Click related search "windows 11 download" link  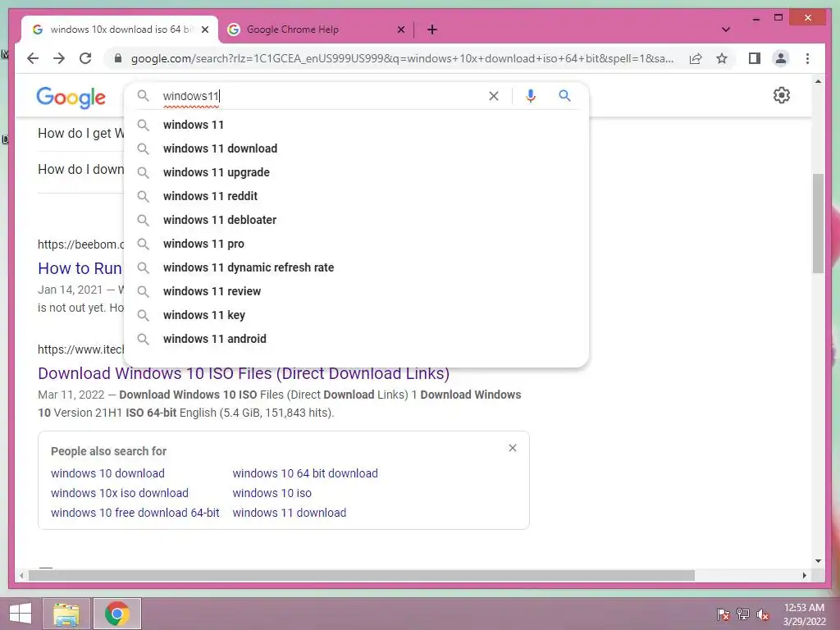coord(290,513)
